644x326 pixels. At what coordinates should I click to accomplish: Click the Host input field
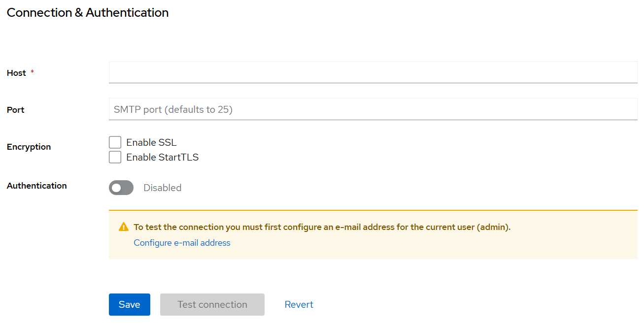coord(373,72)
